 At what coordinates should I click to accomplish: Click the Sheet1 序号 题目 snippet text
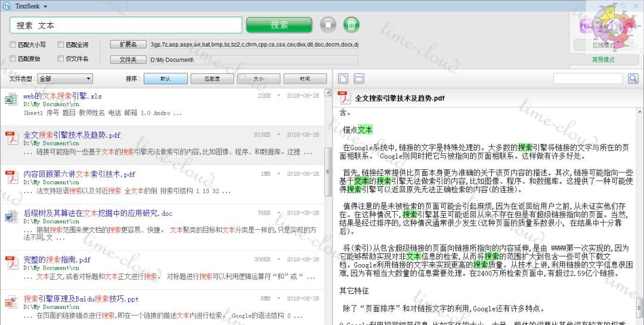(103, 113)
